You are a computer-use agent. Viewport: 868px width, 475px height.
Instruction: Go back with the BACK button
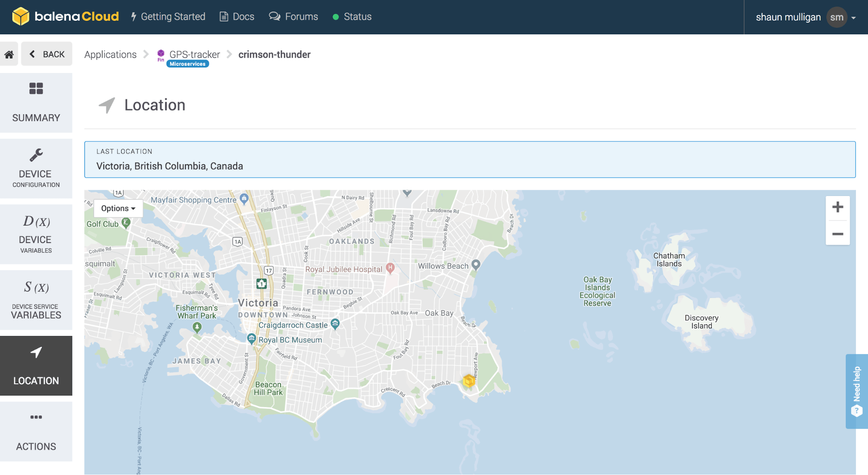click(47, 54)
